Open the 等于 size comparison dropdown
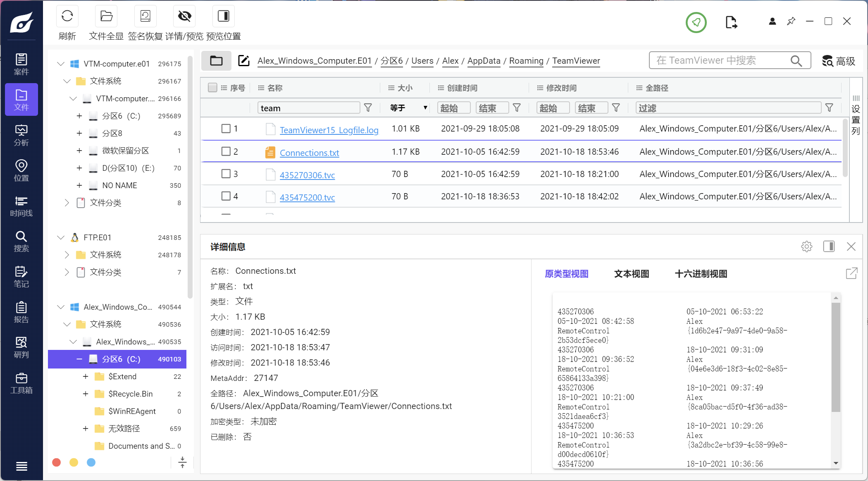The image size is (868, 481). click(x=408, y=108)
